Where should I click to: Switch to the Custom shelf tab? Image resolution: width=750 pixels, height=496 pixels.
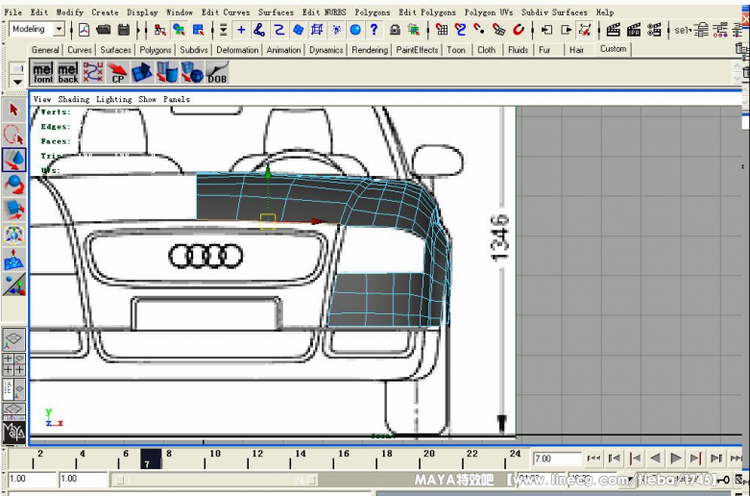point(613,49)
